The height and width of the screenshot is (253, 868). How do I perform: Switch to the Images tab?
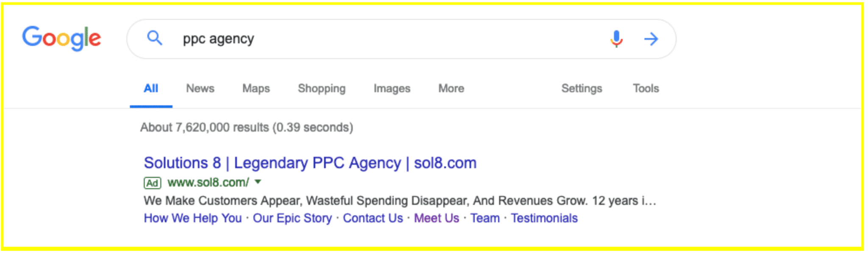392,88
